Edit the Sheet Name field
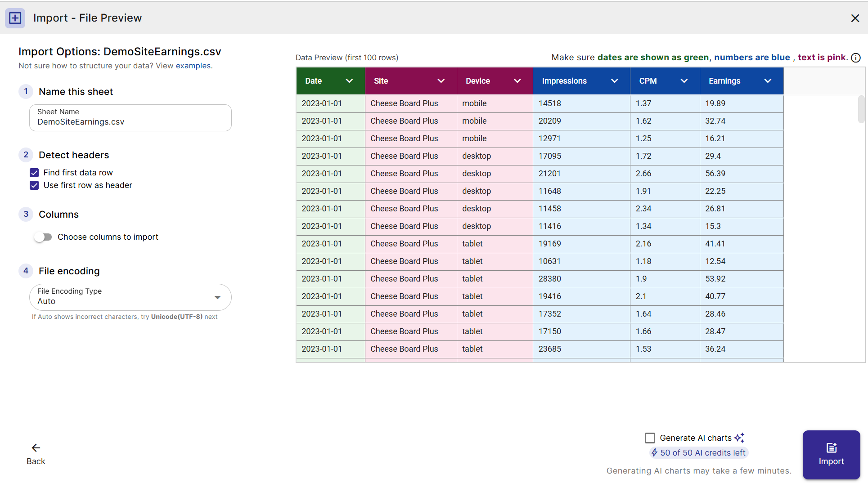This screenshot has height=483, width=868. (x=130, y=118)
